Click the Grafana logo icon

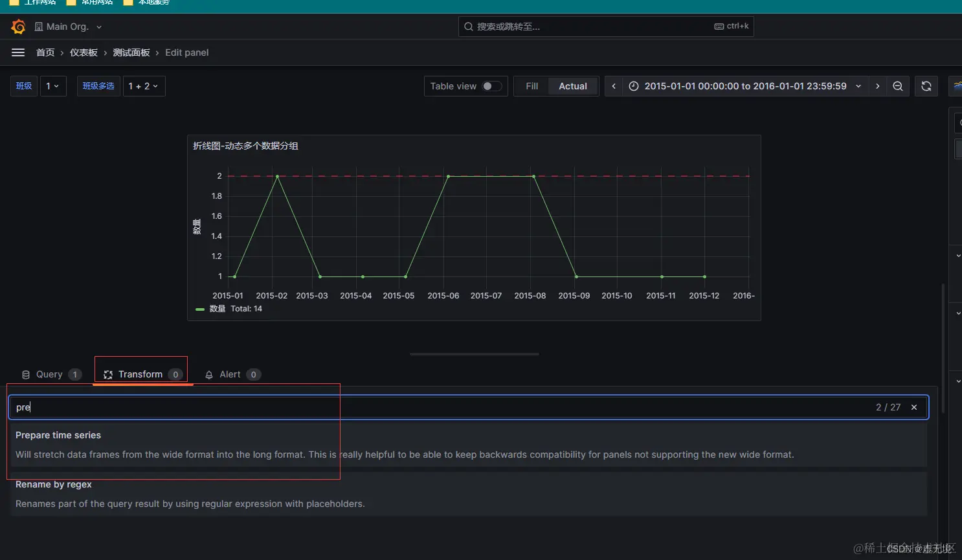coord(18,27)
